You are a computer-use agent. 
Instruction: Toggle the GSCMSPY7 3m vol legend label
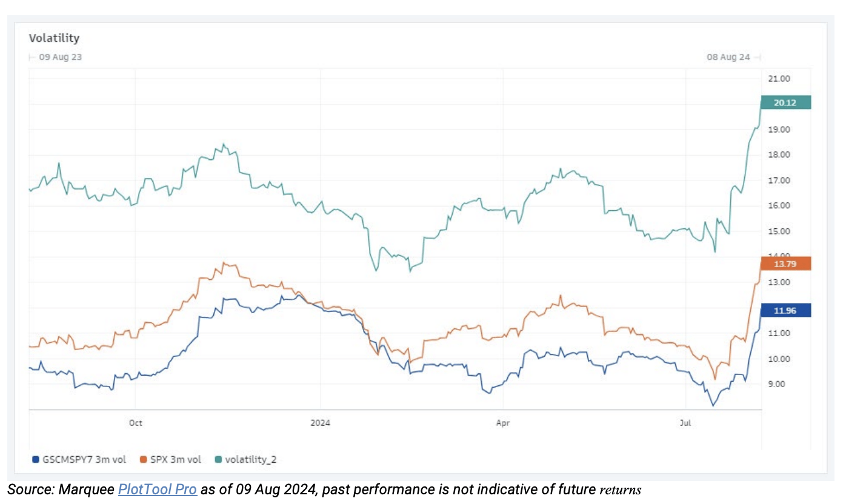(84, 460)
